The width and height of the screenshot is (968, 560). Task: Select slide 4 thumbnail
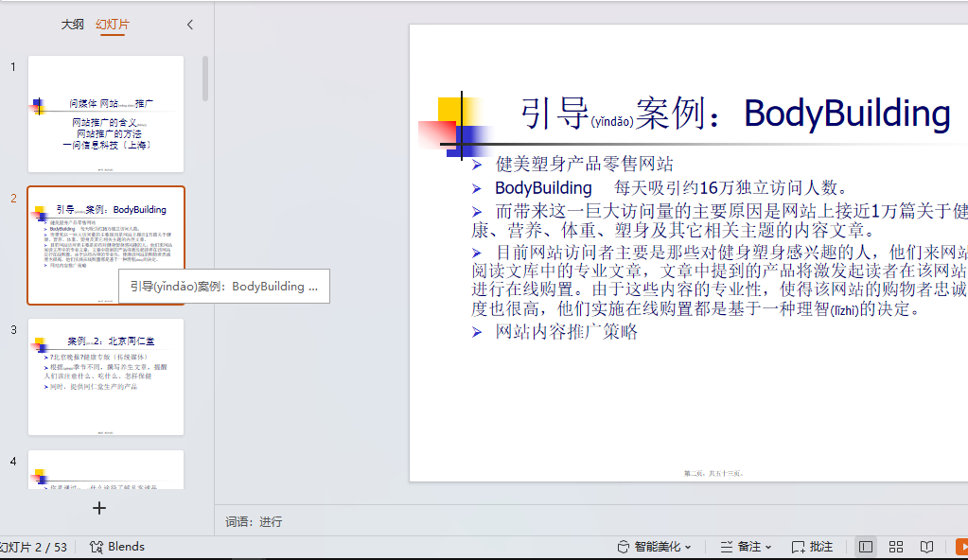106,470
